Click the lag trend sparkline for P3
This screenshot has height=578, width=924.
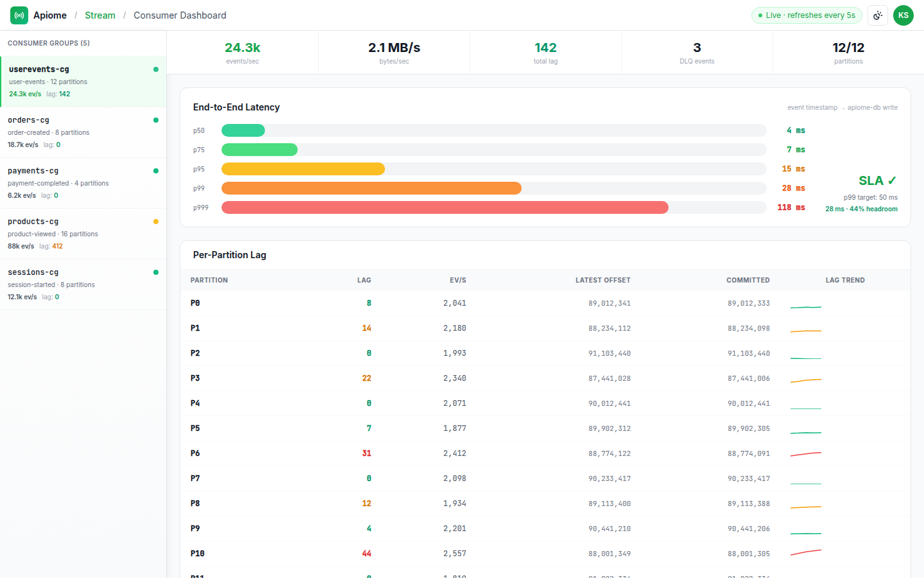click(x=806, y=380)
